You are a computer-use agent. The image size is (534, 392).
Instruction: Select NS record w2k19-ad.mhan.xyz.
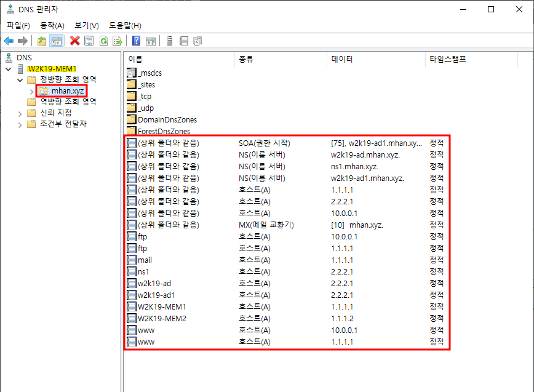tap(285, 155)
